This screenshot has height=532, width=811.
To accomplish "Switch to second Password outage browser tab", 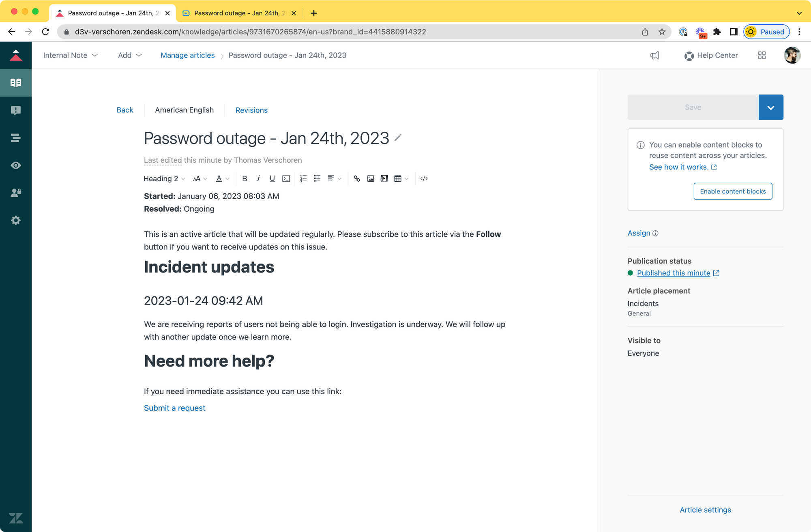I will 239,13.
